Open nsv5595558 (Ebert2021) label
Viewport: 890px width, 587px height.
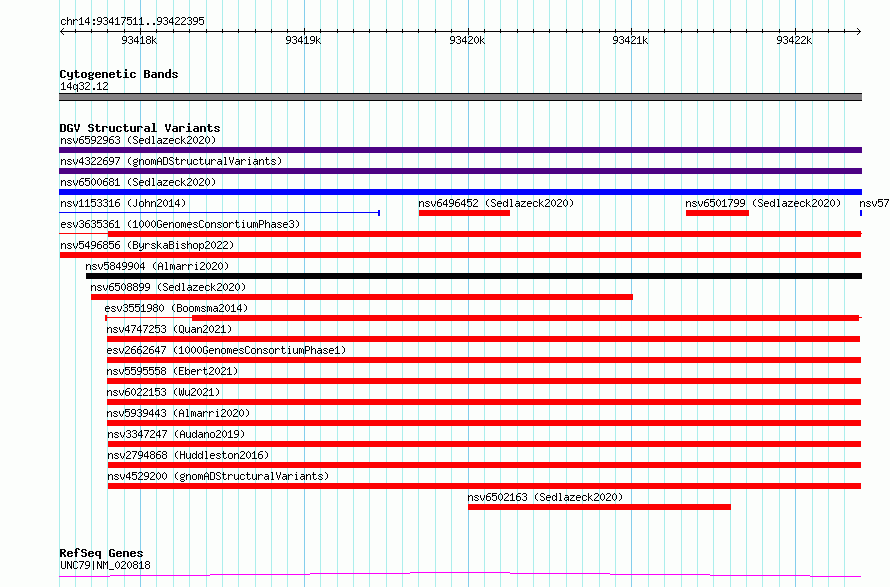point(172,371)
